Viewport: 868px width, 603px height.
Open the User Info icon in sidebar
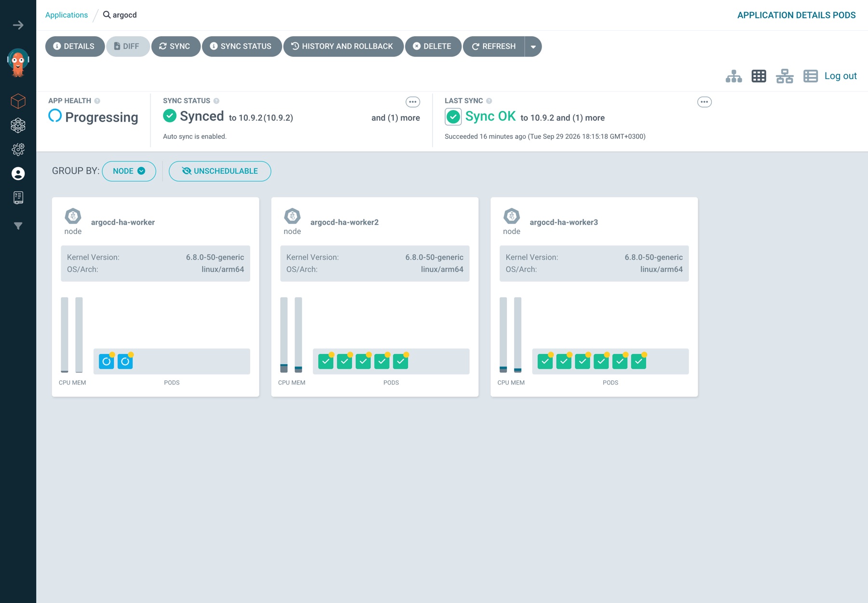(x=18, y=174)
